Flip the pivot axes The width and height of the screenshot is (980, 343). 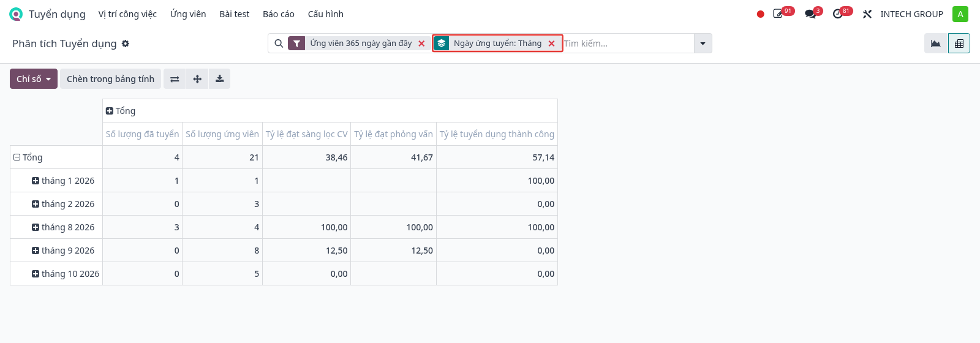(x=175, y=79)
